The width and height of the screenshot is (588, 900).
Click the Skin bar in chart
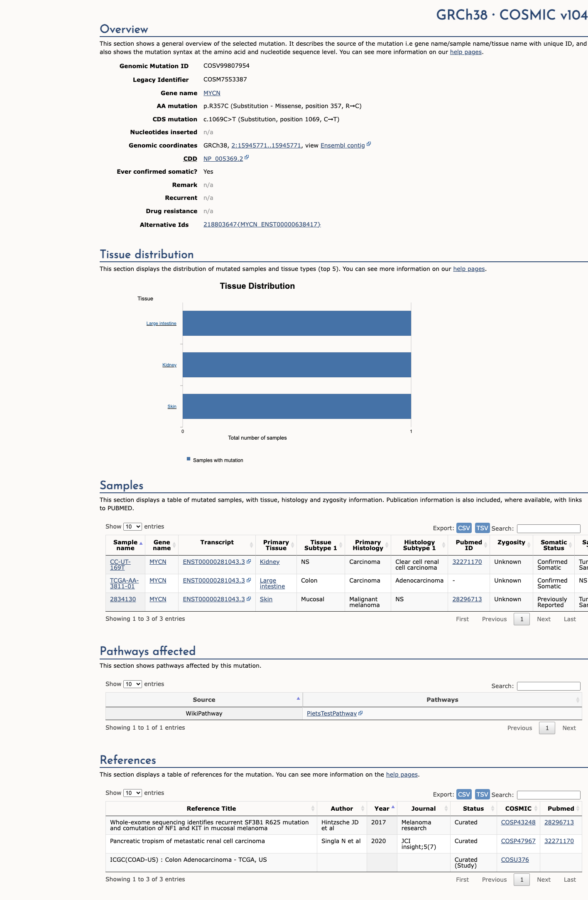(297, 406)
